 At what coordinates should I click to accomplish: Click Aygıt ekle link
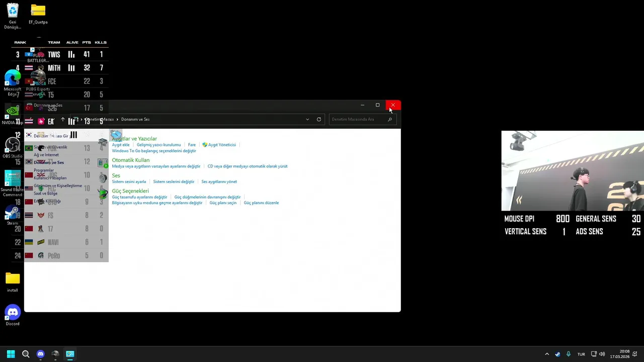click(x=121, y=145)
